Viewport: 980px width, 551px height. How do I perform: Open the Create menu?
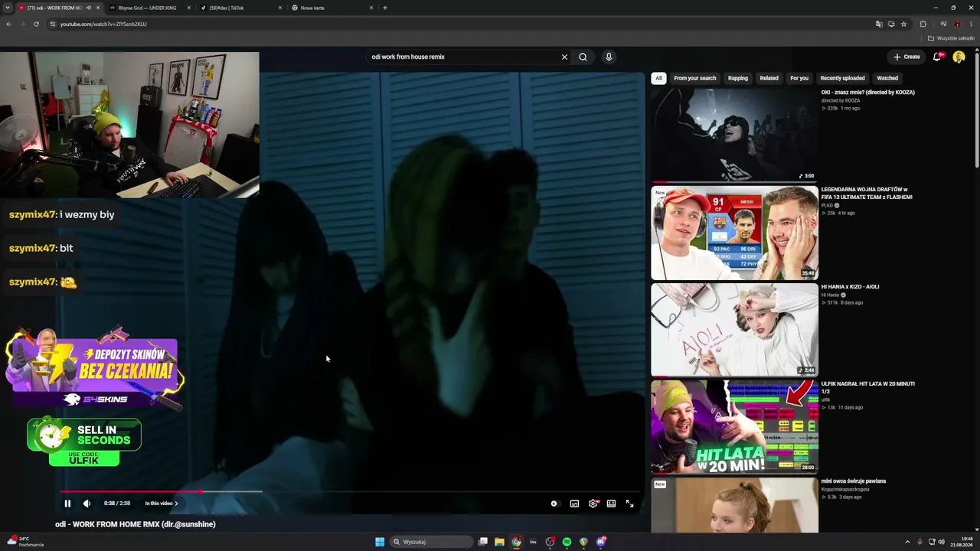(x=907, y=57)
